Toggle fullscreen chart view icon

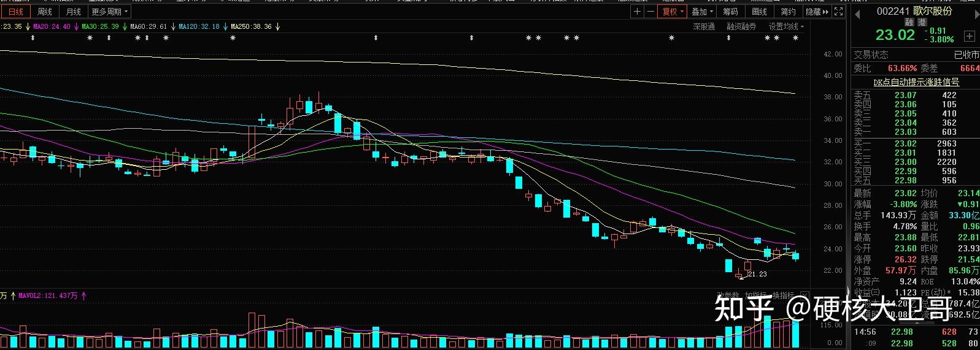coord(839,12)
